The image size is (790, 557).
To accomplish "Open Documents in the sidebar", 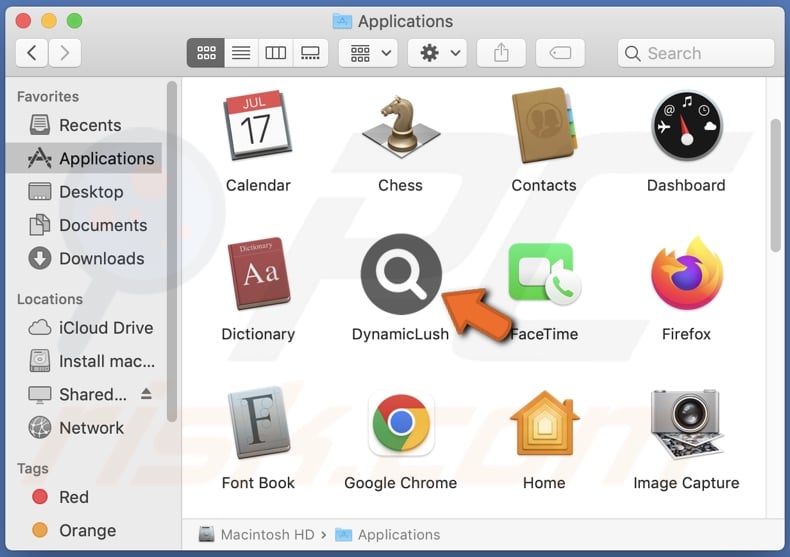I will (85, 225).
